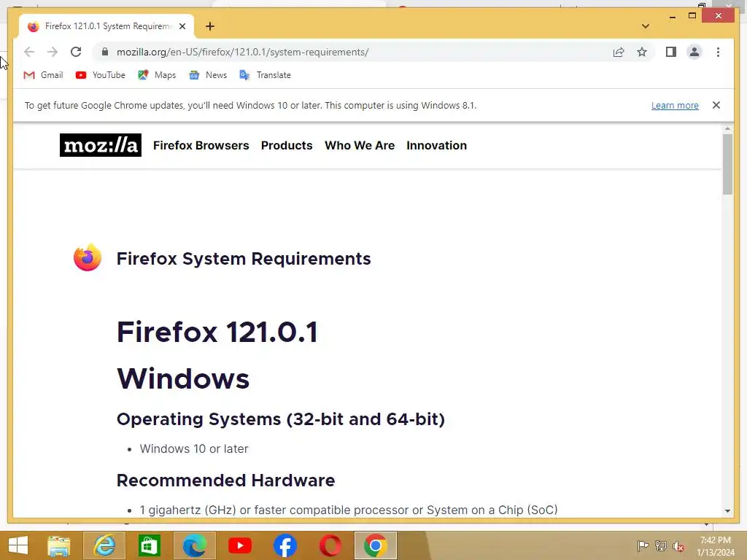747x560 pixels.
Task: Open the Chrome three-dot menu
Action: [718, 52]
